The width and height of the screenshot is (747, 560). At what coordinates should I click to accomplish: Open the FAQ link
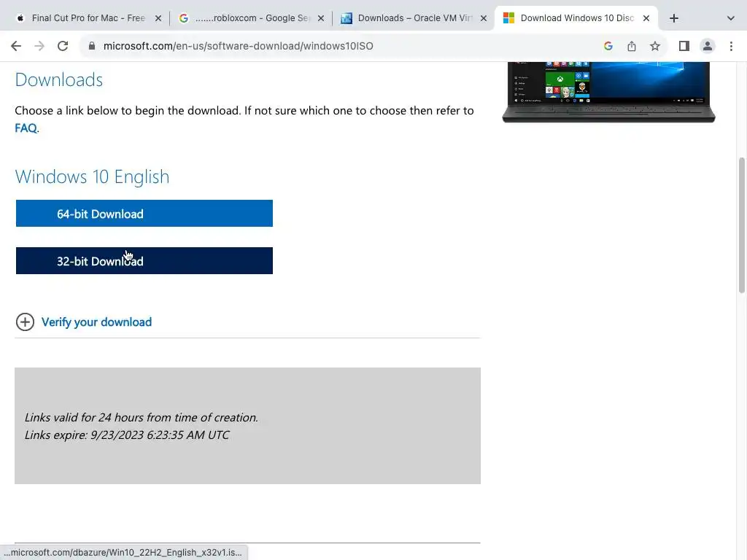click(26, 128)
